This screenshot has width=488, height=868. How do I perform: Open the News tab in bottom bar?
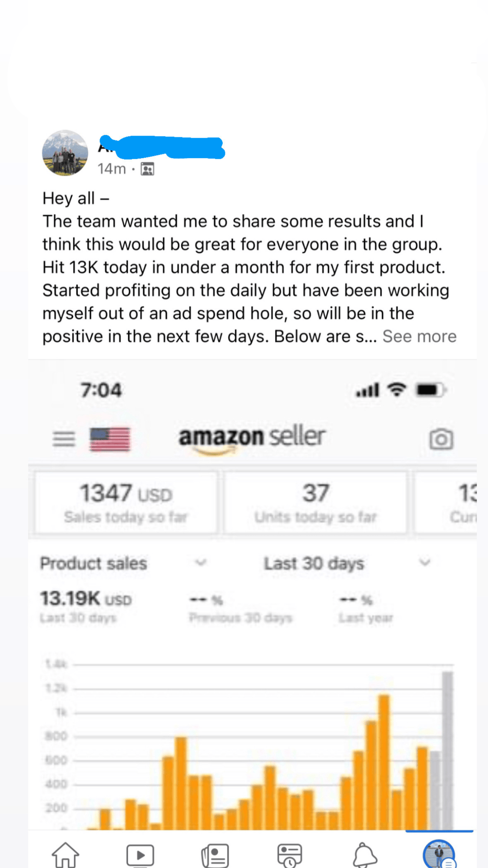pyautogui.click(x=215, y=854)
